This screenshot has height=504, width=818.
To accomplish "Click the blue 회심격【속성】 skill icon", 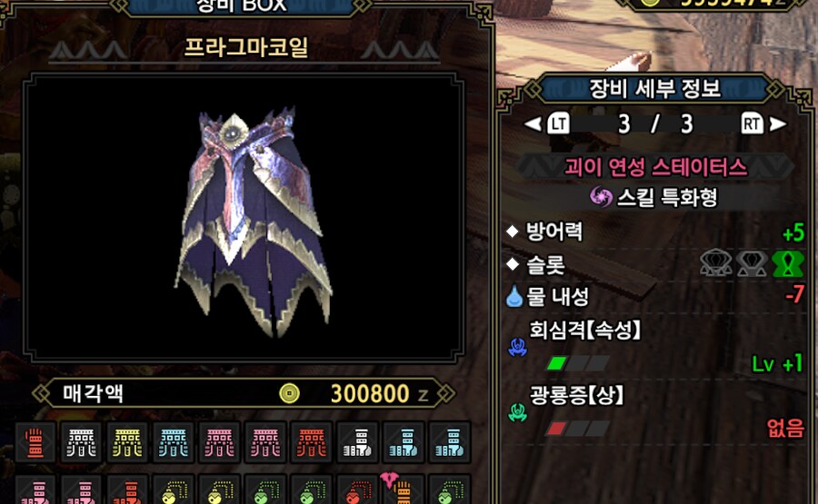I will 517,347.
